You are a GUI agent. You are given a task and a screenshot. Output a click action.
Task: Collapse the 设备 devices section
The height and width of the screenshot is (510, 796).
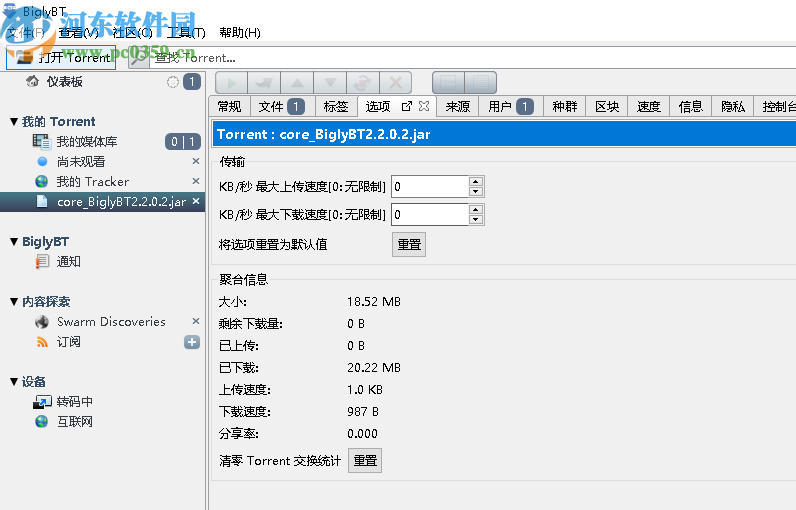[x=14, y=382]
